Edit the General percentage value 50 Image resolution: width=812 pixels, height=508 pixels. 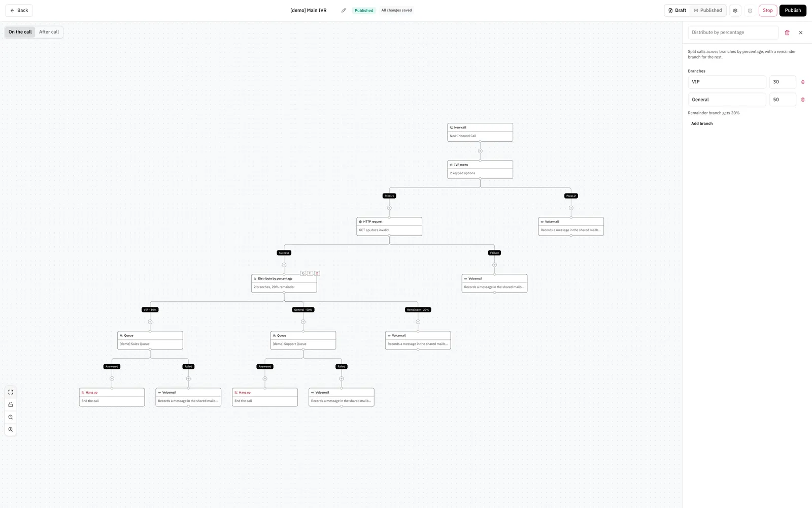click(x=783, y=100)
